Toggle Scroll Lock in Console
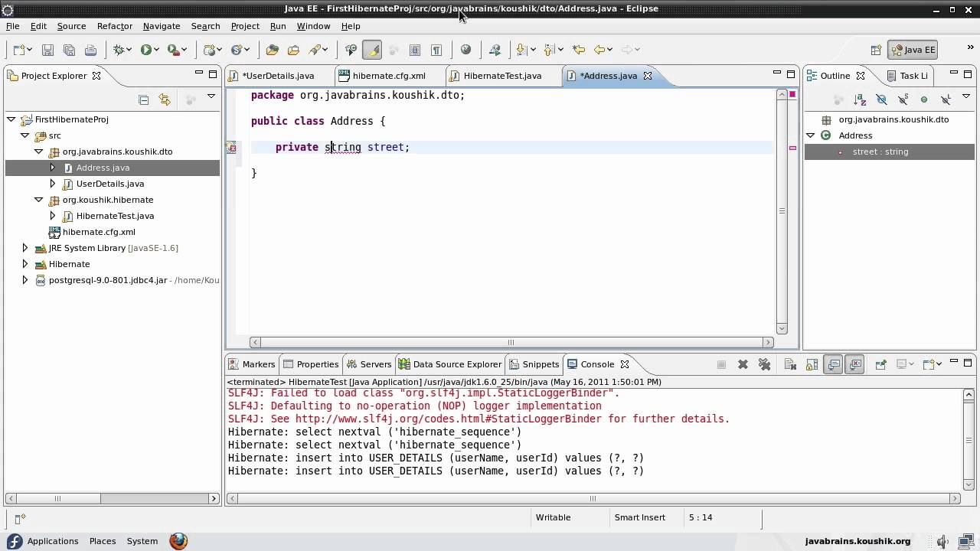The image size is (980, 551). 812,365
